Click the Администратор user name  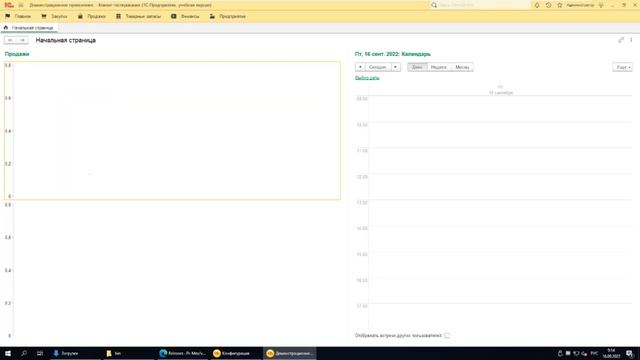click(580, 5)
